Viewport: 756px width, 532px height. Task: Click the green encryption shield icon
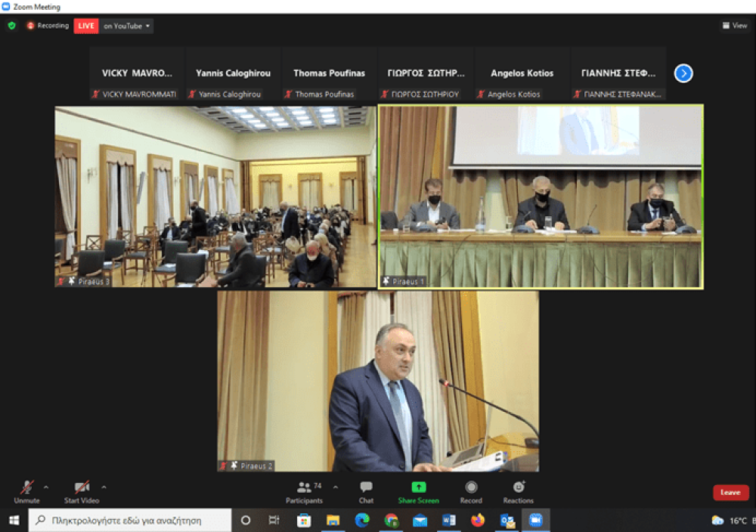pyautogui.click(x=11, y=26)
